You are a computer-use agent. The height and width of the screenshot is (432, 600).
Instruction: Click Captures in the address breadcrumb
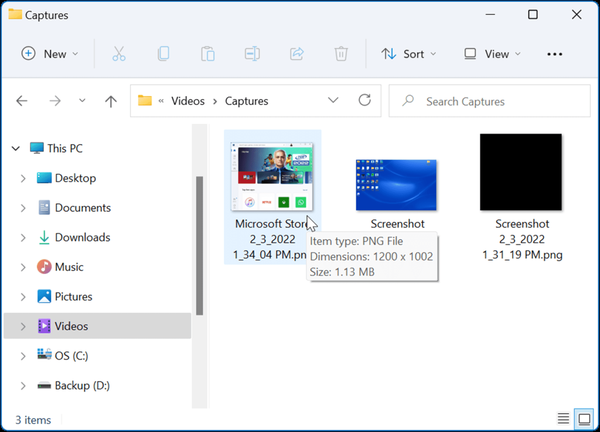coord(246,101)
